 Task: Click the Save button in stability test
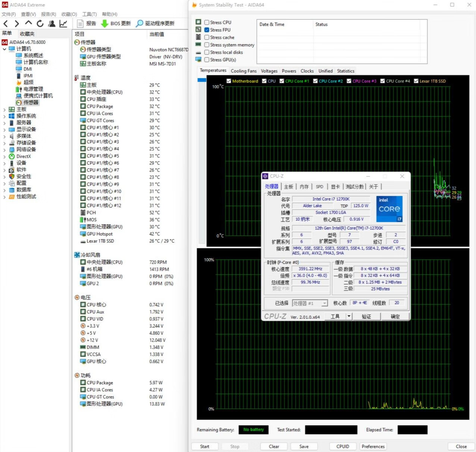tap(304, 446)
